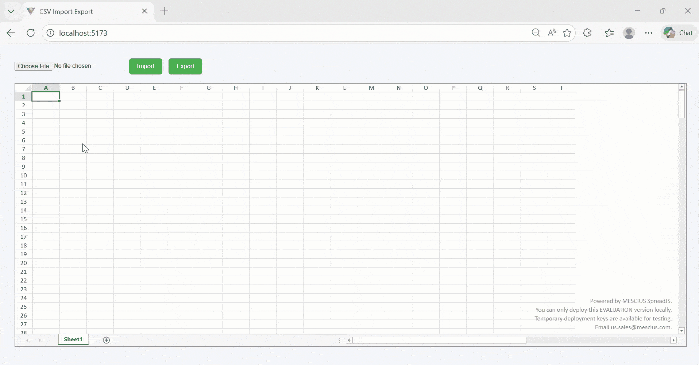The image size is (699, 365).
Task: Close the CSV Import Export tab
Action: point(144,11)
